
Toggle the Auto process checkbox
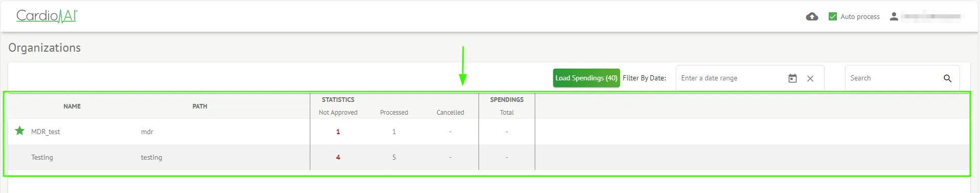[833, 16]
